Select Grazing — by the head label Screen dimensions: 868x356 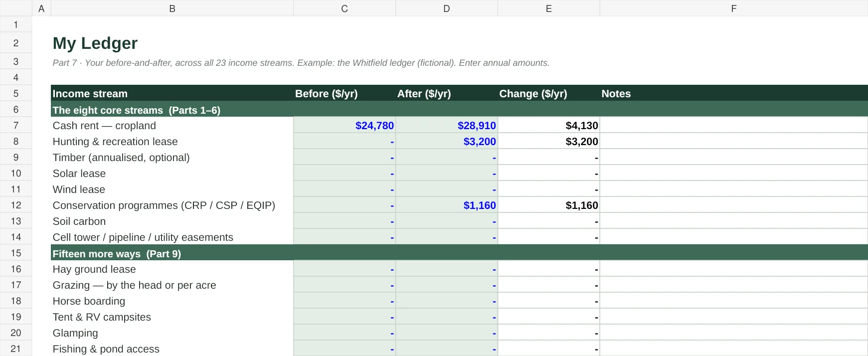click(135, 285)
